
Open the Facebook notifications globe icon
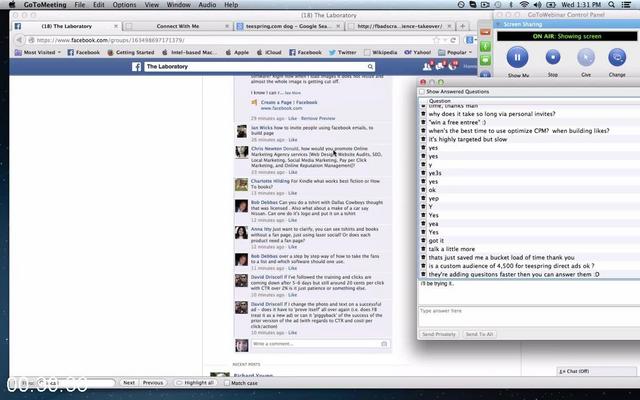(x=452, y=66)
